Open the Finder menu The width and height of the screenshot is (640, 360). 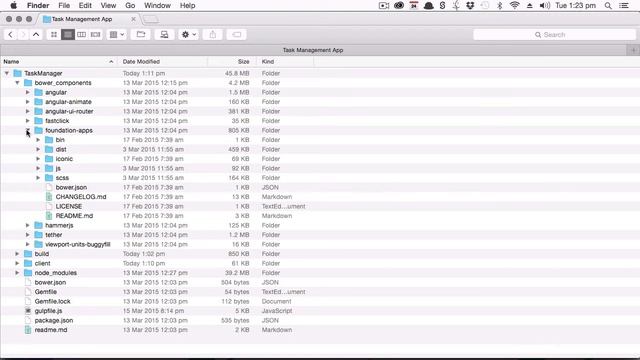(38, 6)
